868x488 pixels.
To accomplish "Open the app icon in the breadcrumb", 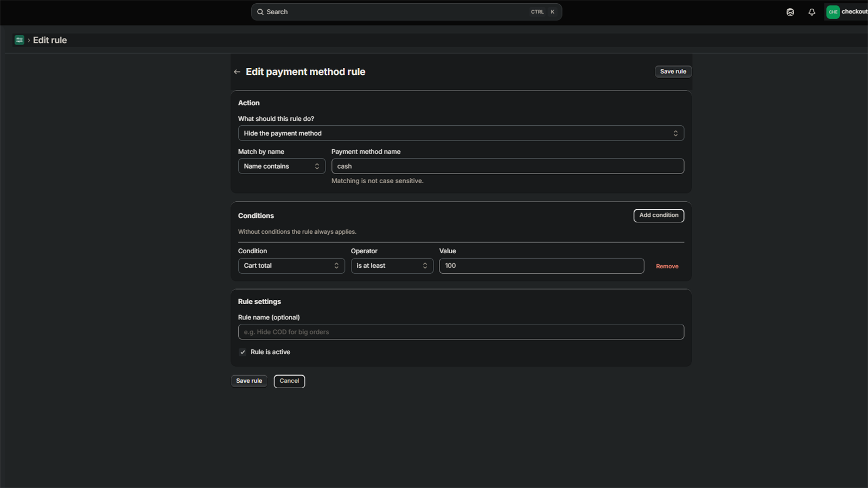I will coord(20,40).
